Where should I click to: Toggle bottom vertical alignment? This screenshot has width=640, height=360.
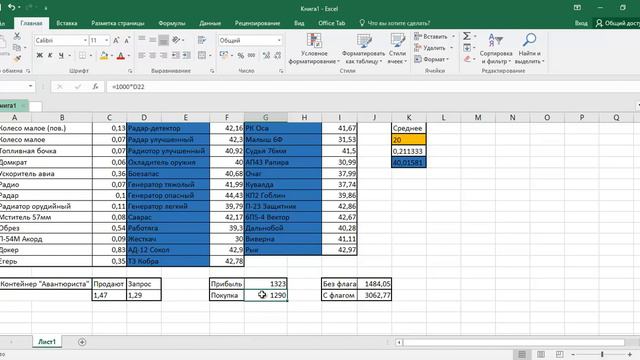tap(163, 40)
